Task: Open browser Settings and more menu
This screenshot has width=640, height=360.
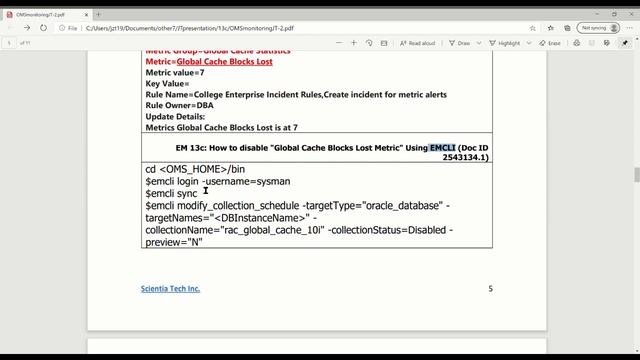Action: click(630, 28)
